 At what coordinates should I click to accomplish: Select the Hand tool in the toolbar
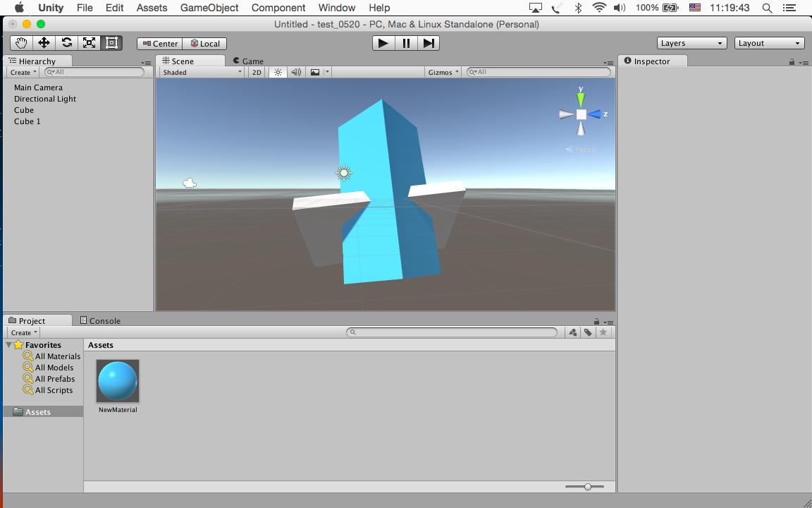pos(21,43)
